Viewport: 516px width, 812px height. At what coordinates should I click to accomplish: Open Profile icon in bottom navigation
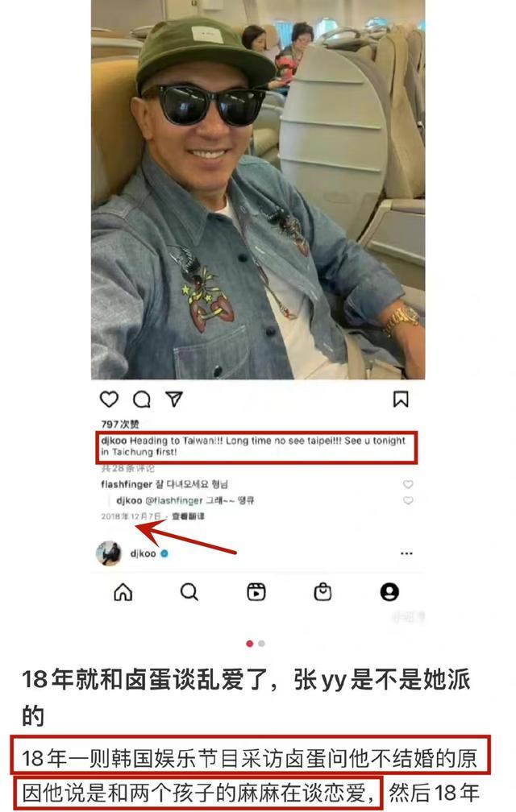point(389,591)
